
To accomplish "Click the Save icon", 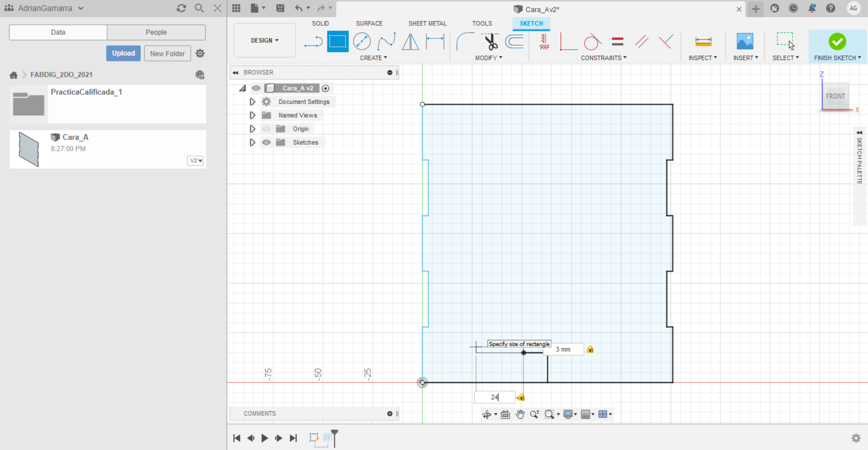I will [280, 8].
